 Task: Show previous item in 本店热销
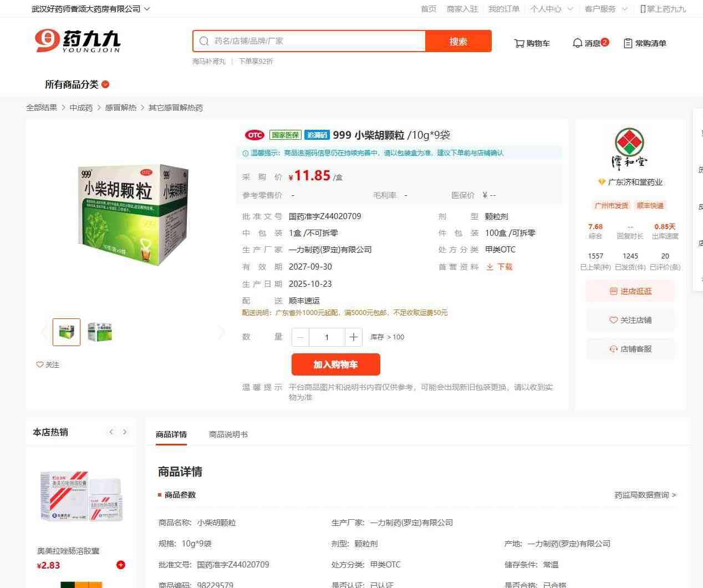pyautogui.click(x=111, y=432)
